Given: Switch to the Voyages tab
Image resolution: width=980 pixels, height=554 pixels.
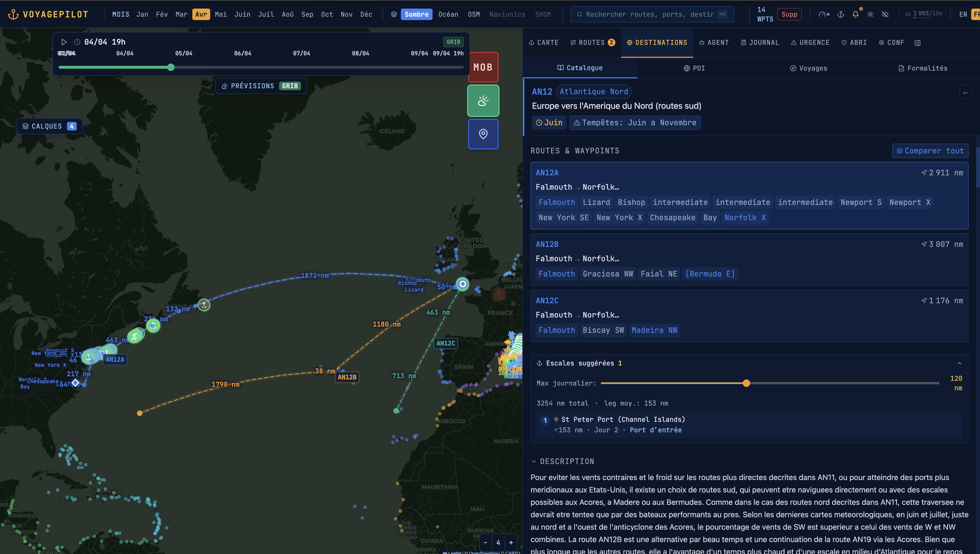Looking at the screenshot, I should tap(808, 68).
